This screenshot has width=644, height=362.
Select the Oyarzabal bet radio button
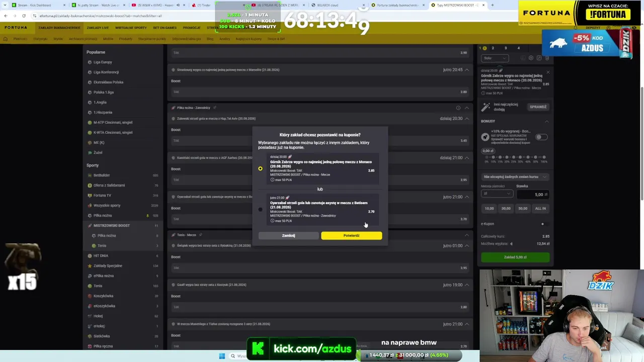tap(260, 209)
